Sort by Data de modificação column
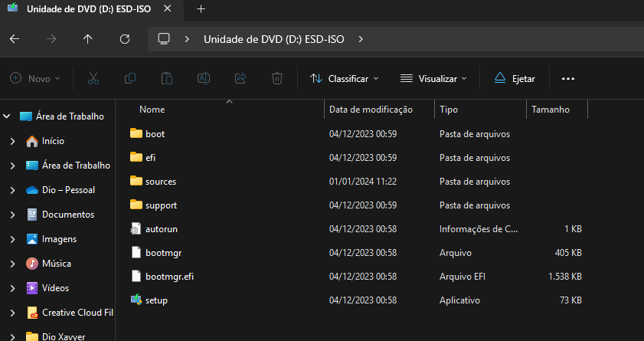The image size is (644, 341). coord(371,110)
